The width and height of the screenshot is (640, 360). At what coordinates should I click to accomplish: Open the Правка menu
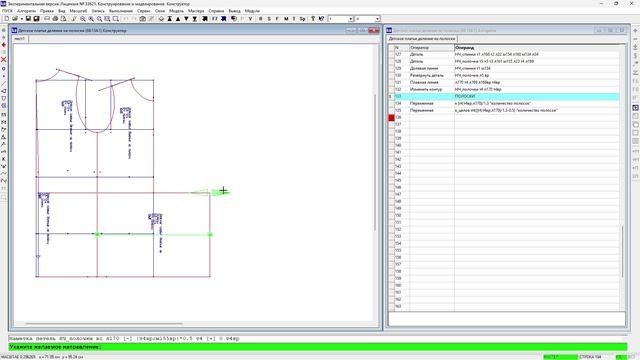pos(47,11)
